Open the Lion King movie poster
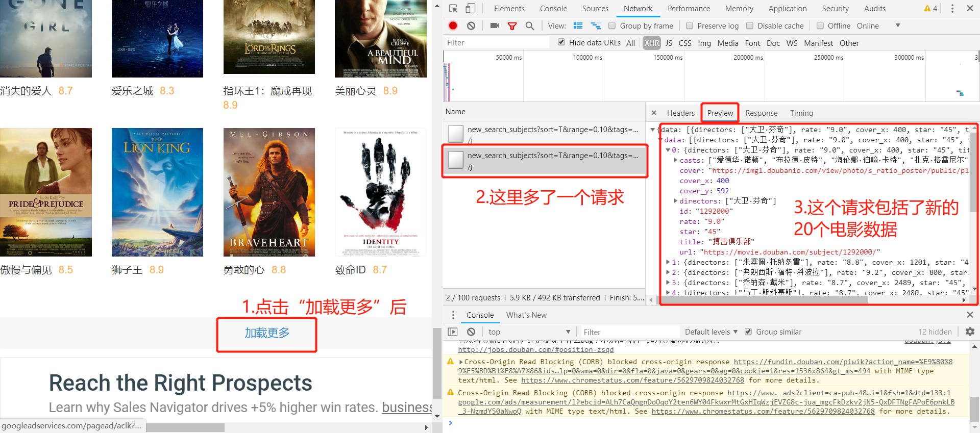980x433 pixels. [x=157, y=192]
